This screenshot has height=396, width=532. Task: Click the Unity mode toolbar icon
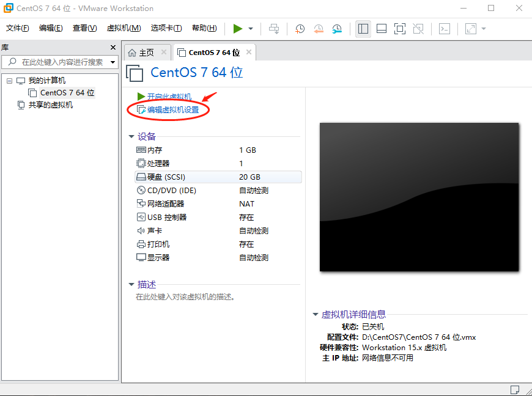[x=418, y=29]
